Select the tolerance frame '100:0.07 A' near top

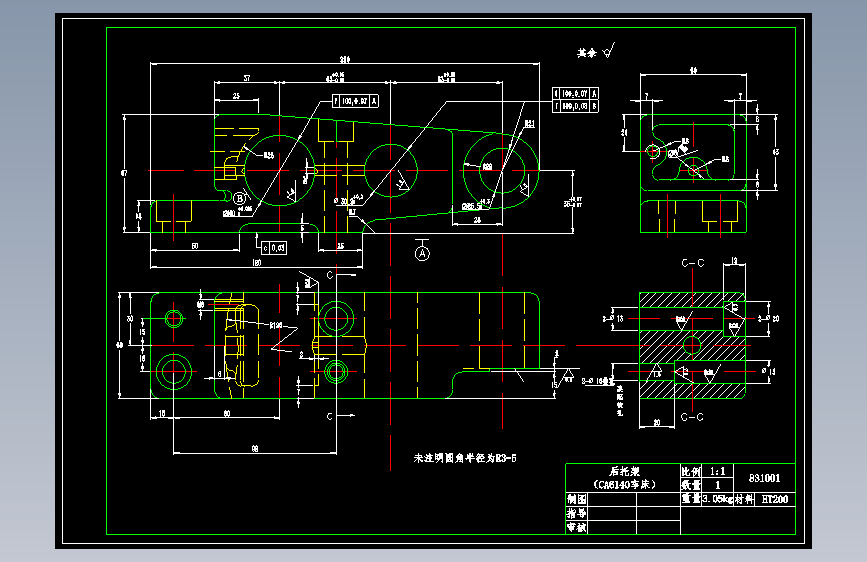pos(355,101)
